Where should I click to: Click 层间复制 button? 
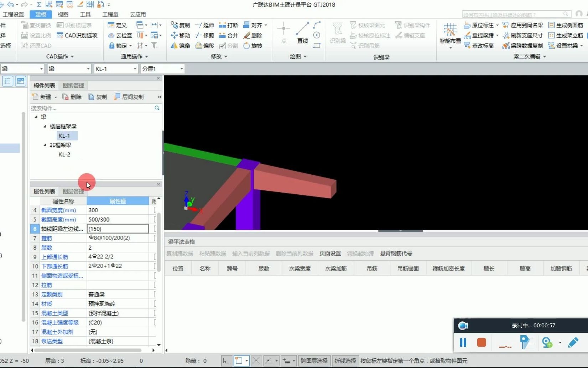coord(129,97)
